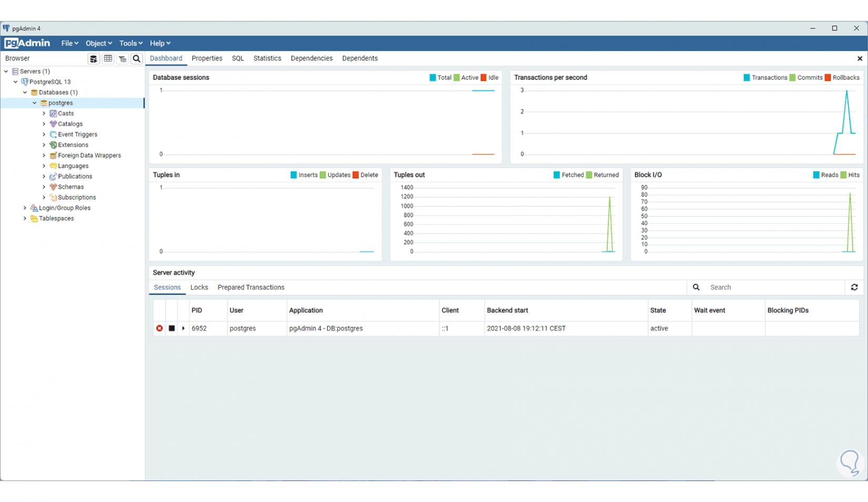Viewport: 868px width, 502px height.
Task: Click the Extensions node icon
Action: click(x=53, y=145)
